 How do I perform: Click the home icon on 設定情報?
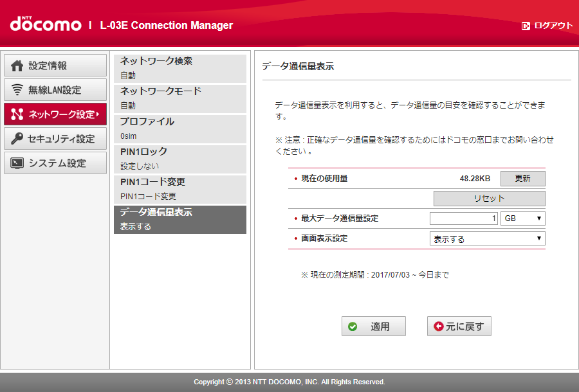(x=15, y=65)
